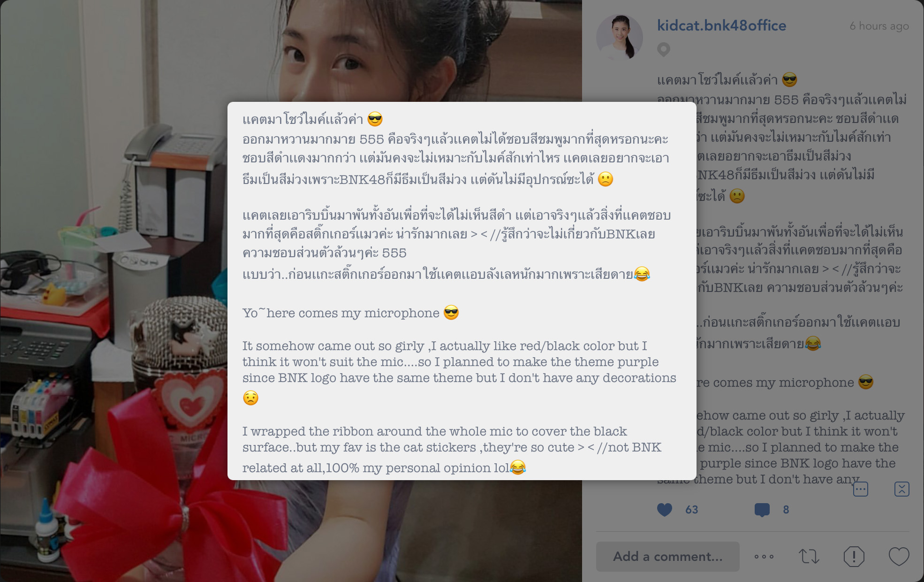Like the post using the outlined heart
The image size is (924, 582).
point(899,557)
